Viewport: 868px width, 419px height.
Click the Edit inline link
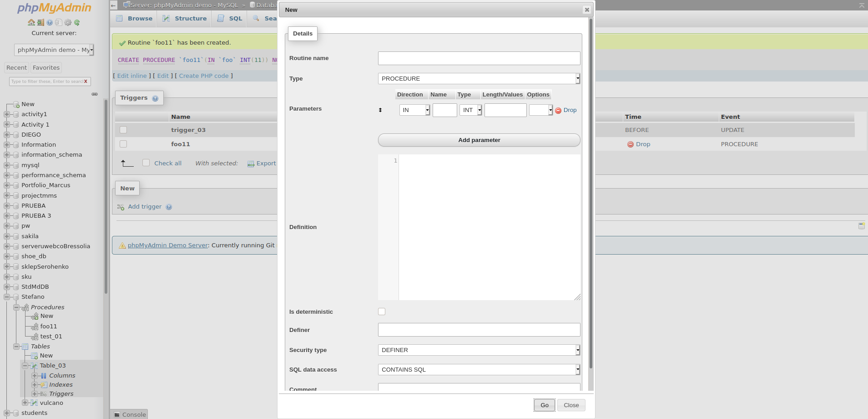click(x=132, y=76)
